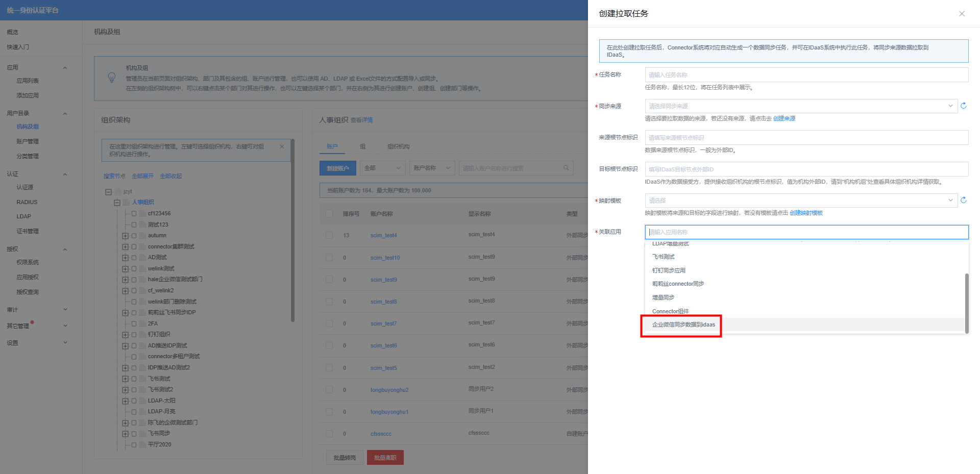Expand the 钉钉组织 tree node
Viewport: 980px width, 474px height.
point(125,335)
